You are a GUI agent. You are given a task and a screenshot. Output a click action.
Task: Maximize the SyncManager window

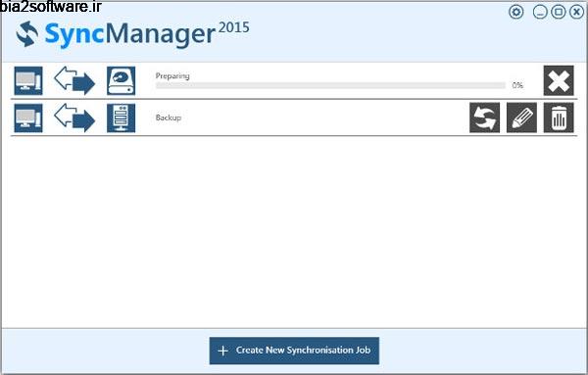point(559,12)
